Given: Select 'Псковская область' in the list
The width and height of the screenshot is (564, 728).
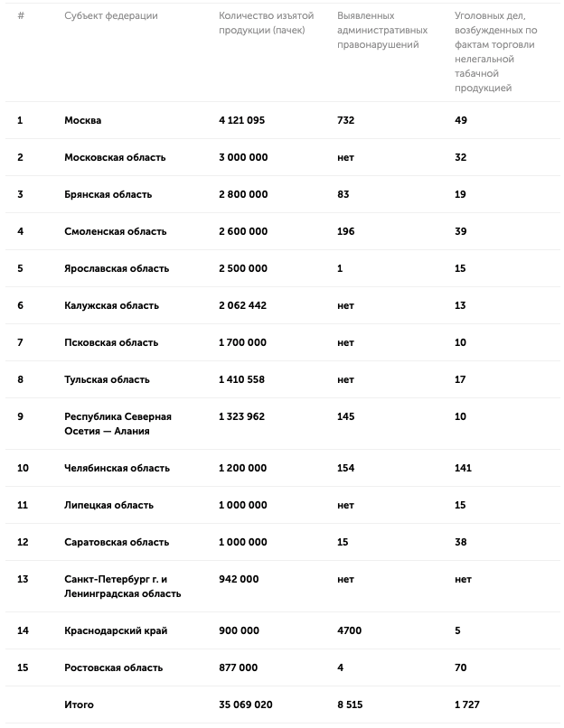Looking at the screenshot, I should (x=111, y=342).
